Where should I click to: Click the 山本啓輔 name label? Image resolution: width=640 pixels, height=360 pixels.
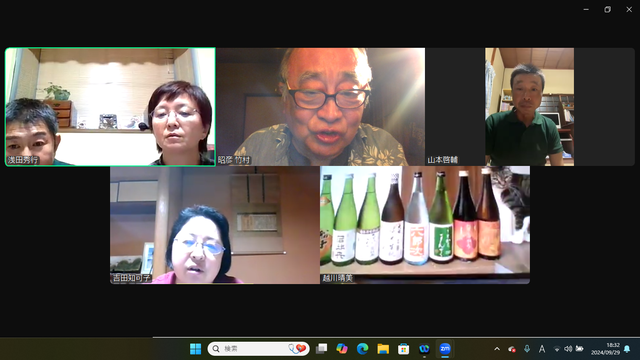tap(442, 160)
